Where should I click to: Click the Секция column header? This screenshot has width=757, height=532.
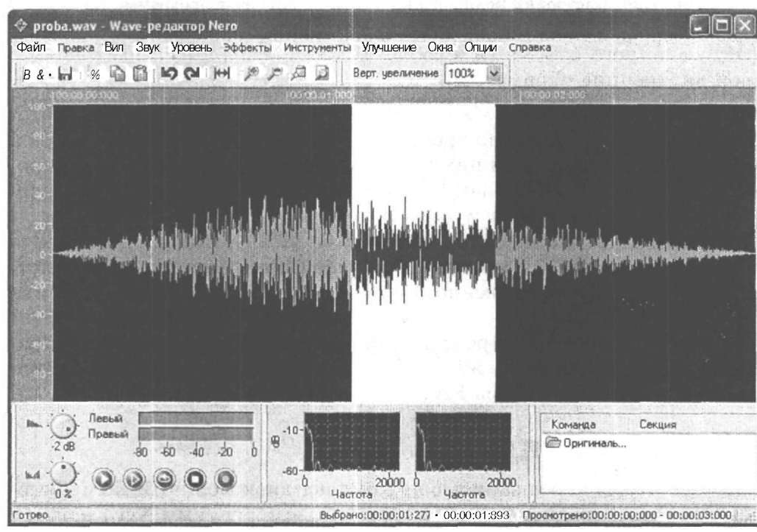pos(658,425)
